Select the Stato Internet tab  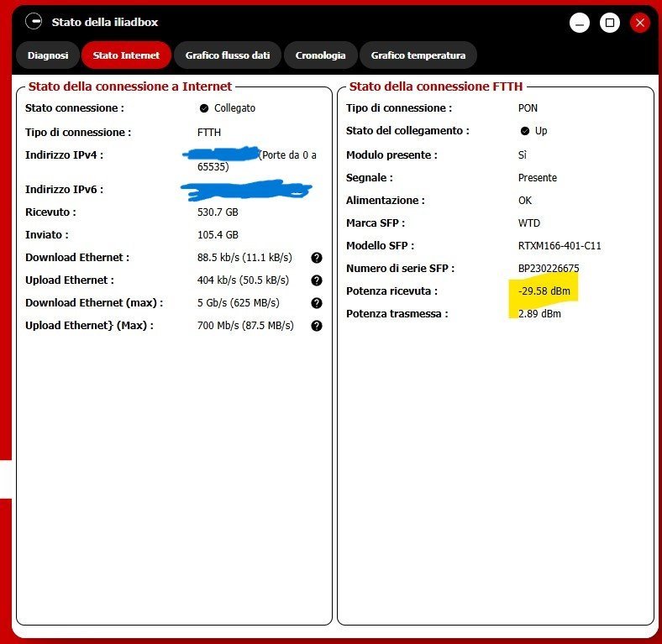click(x=126, y=55)
